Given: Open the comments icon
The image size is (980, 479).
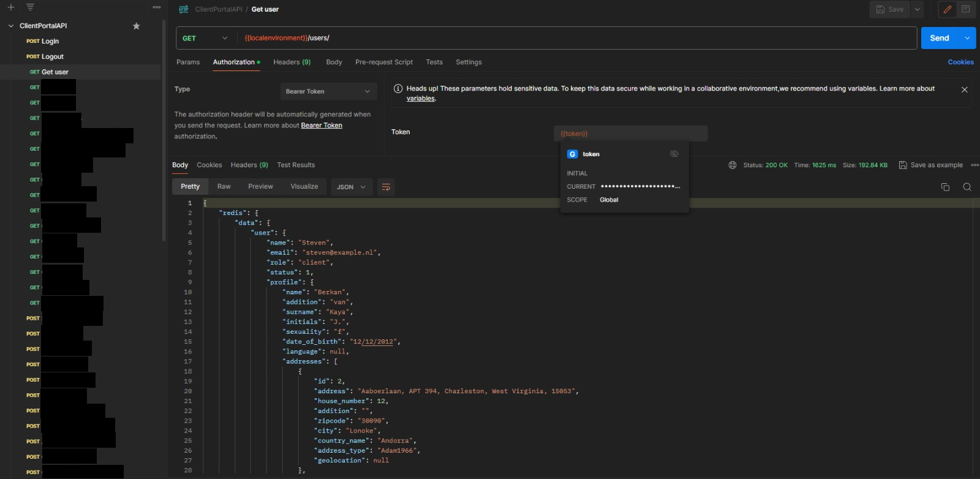Looking at the screenshot, I should 965,9.
